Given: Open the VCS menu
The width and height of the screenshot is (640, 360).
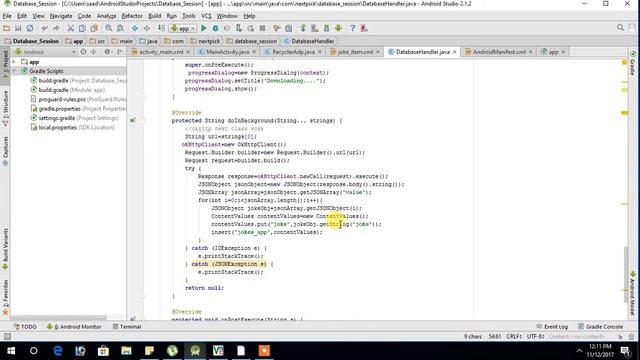Looking at the screenshot, I should [206, 16].
